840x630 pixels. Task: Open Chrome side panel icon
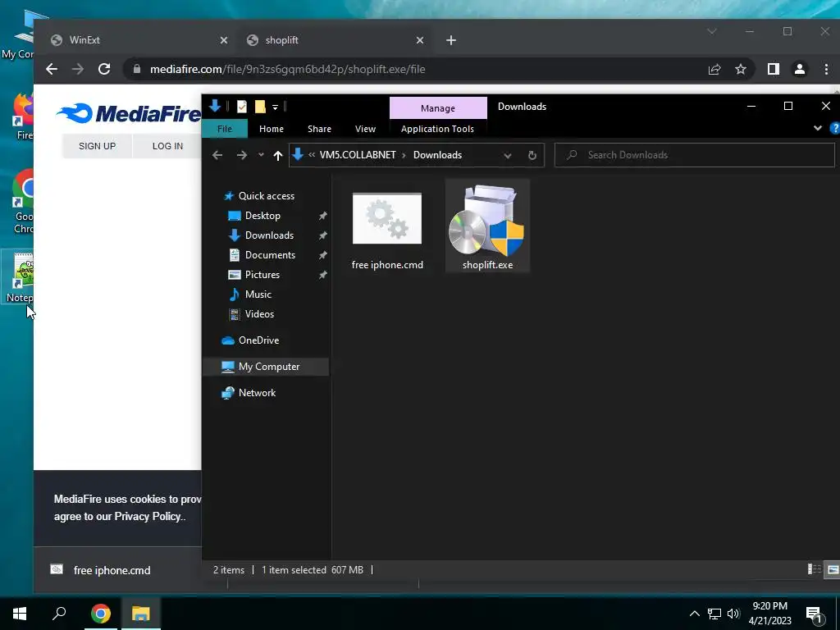click(773, 69)
